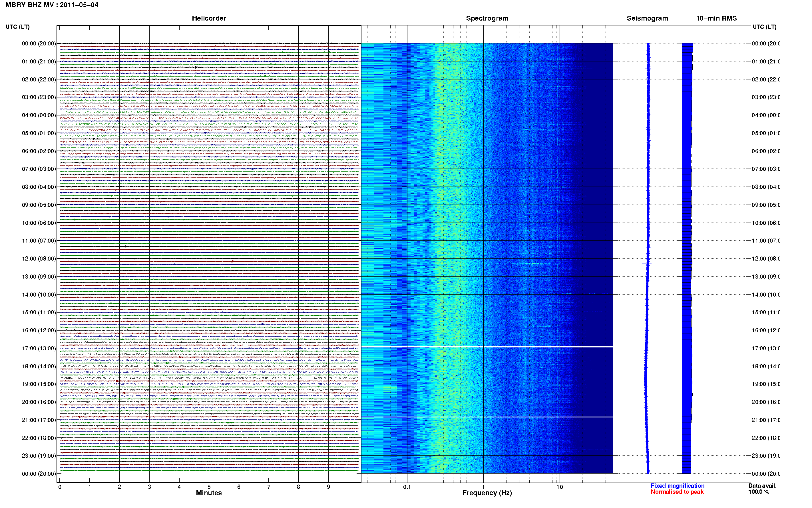Select the 'Seismogram' panel heading
This screenshot has width=812, height=508.
(647, 19)
